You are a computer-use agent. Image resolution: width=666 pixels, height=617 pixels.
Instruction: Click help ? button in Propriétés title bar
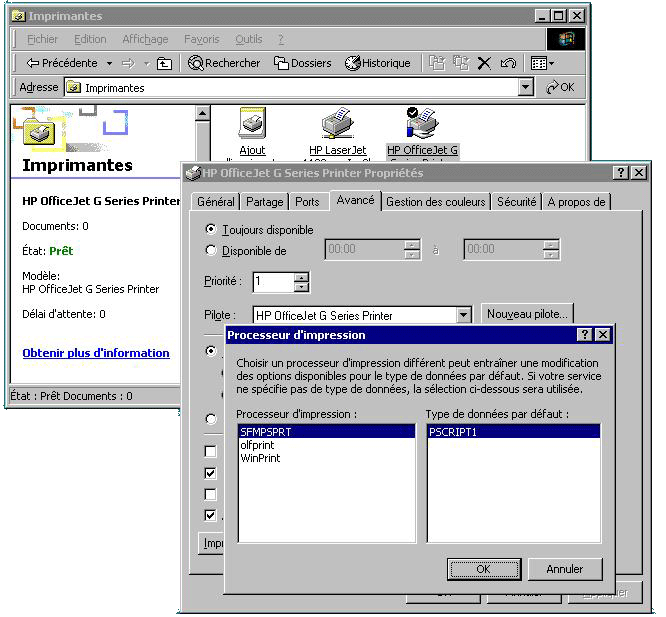(621, 172)
